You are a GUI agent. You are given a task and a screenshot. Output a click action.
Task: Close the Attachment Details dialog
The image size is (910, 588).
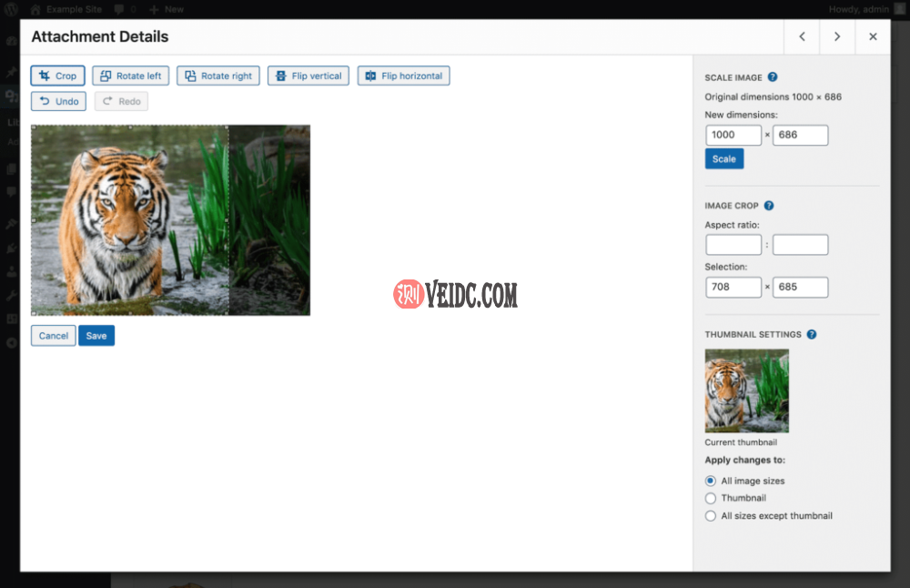873,36
